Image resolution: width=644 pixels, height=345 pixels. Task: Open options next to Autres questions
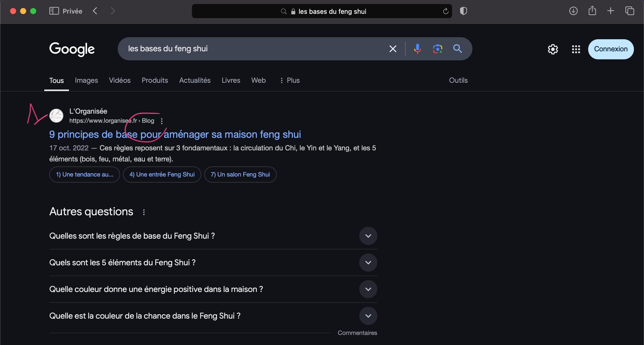click(144, 212)
